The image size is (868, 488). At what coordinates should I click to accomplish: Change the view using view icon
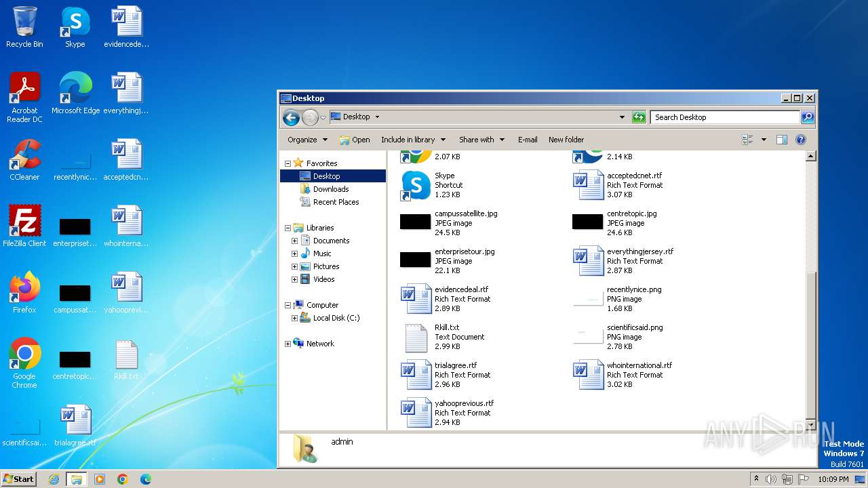(x=748, y=140)
